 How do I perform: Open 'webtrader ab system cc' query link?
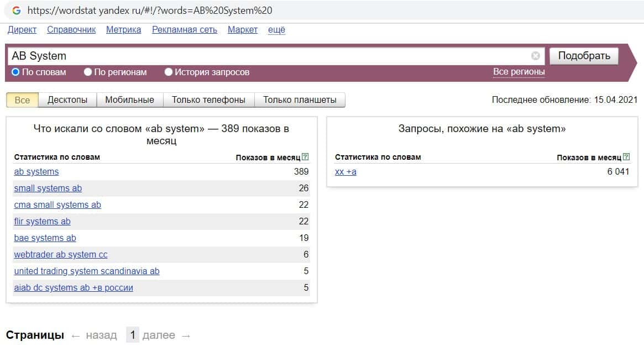pos(61,255)
